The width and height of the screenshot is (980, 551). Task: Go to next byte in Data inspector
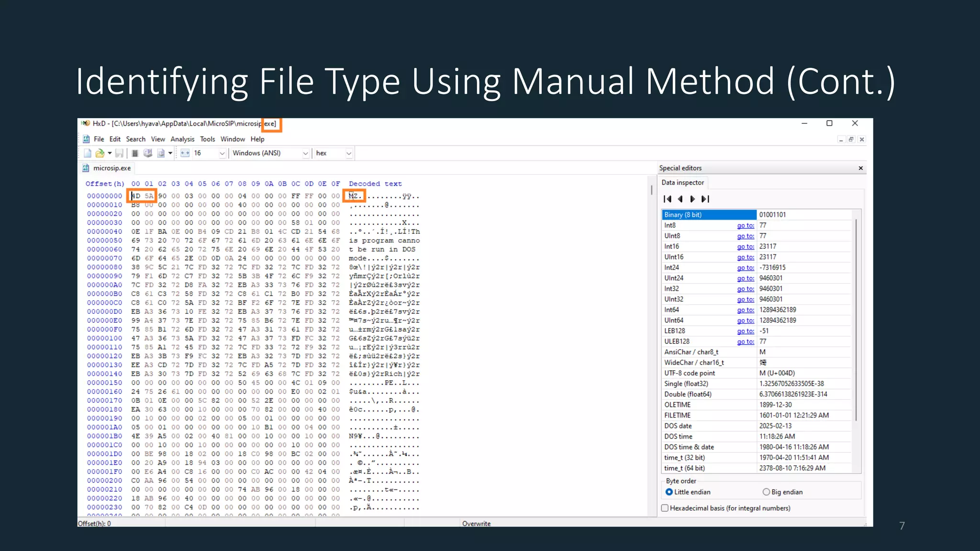click(692, 199)
